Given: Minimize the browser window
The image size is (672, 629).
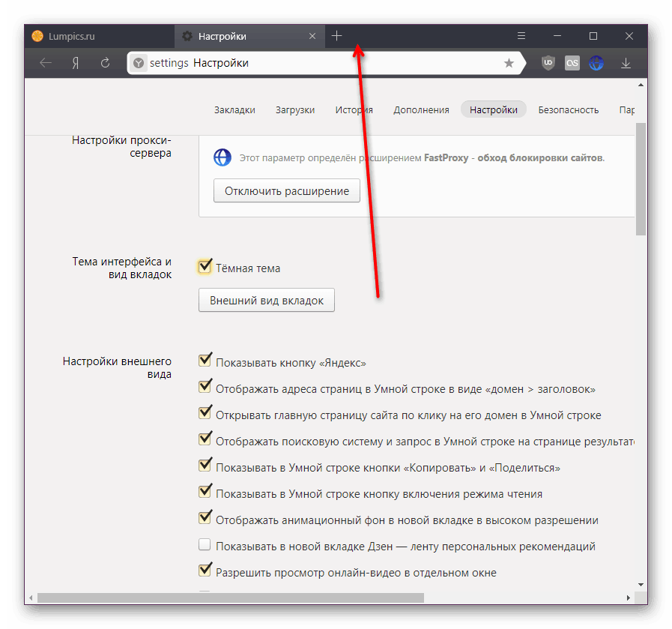Looking at the screenshot, I should point(557,36).
